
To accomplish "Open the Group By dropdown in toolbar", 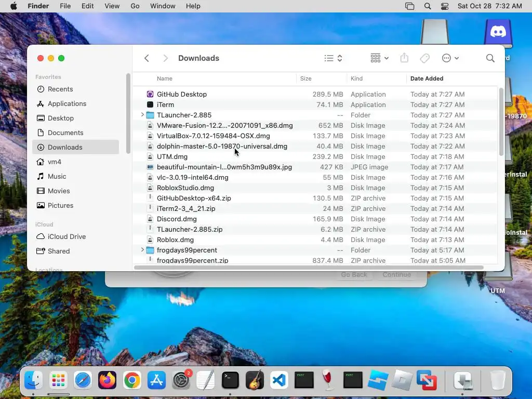I will (379, 58).
